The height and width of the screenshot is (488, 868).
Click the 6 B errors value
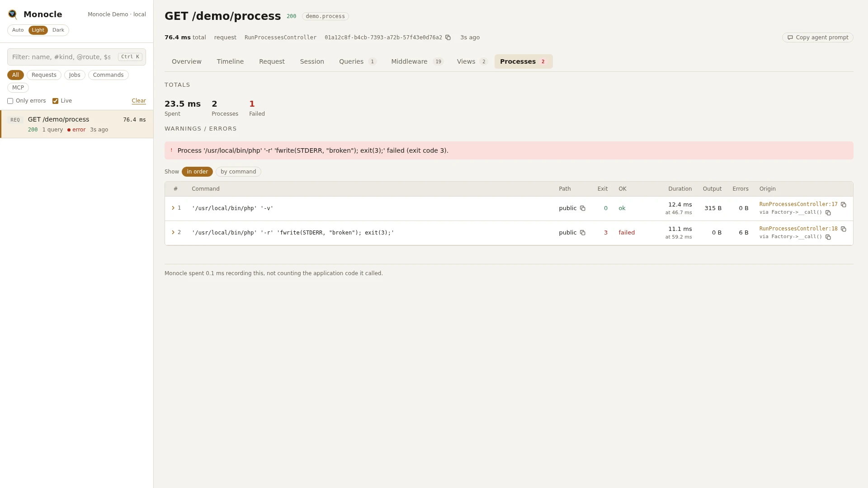click(744, 233)
